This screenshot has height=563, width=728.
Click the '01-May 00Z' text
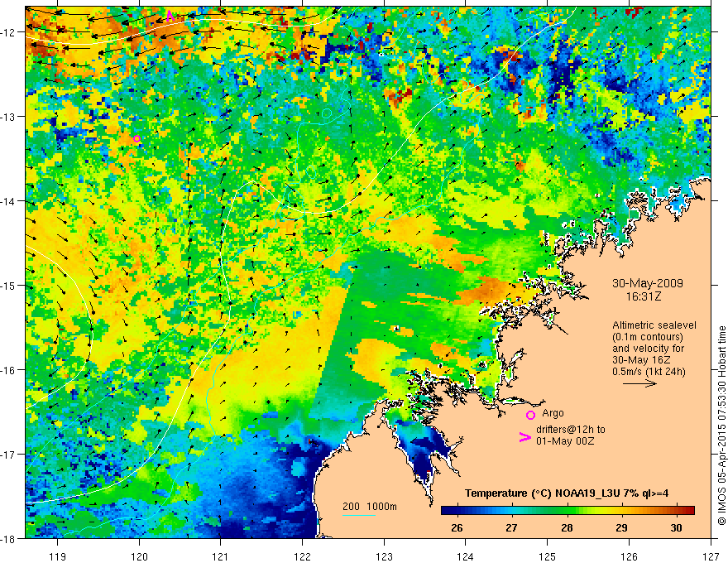565,440
